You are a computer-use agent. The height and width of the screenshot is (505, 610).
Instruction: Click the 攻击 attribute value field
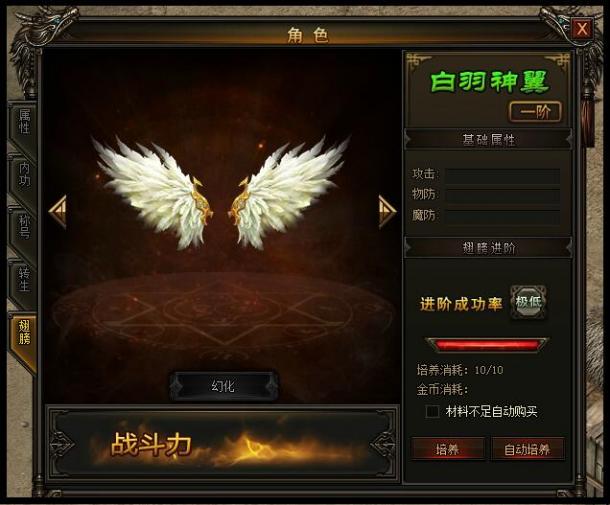[x=502, y=175]
